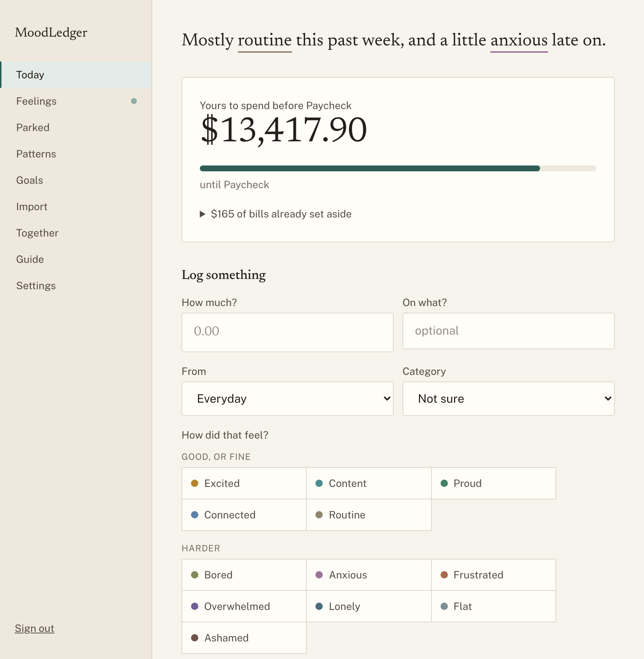644x659 pixels.
Task: Select the Excited feeling option
Action: click(244, 483)
